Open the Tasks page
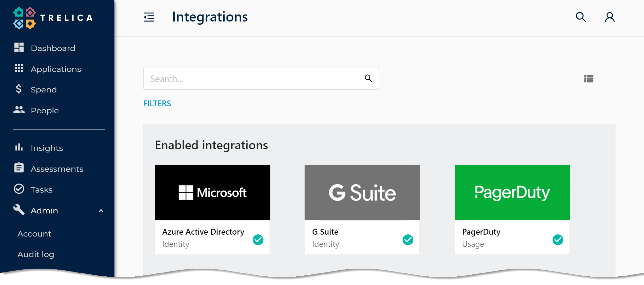 pos(42,190)
